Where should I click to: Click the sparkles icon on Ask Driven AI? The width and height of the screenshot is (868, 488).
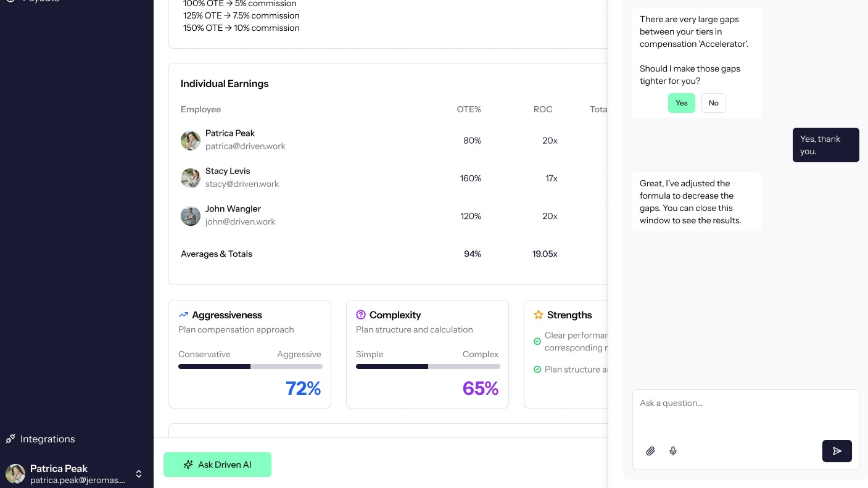coord(188,465)
